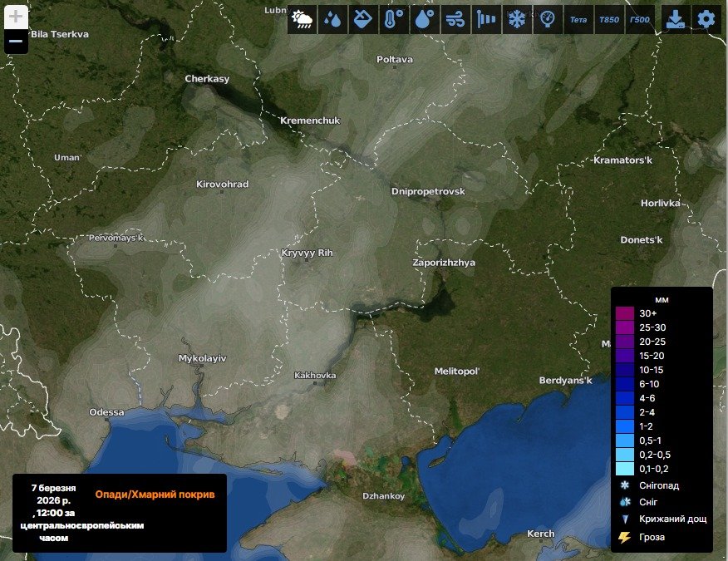Click the 30+ mm legend color swatch

625,313
